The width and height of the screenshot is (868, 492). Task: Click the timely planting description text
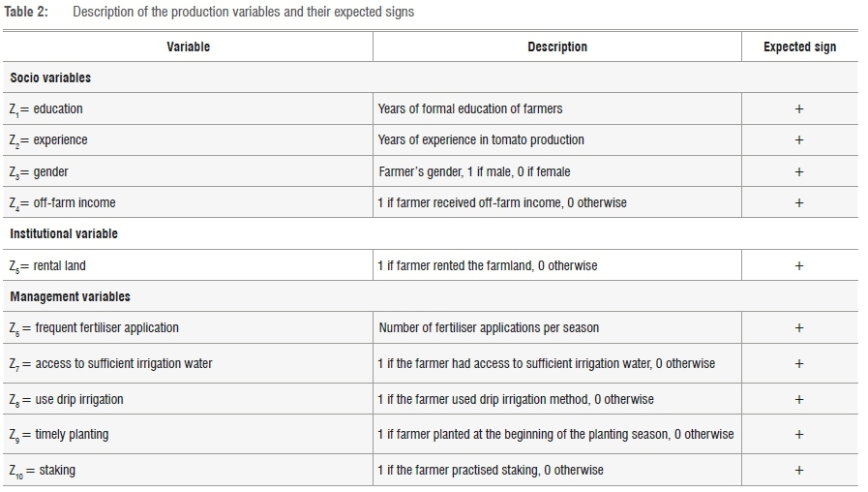(x=555, y=434)
